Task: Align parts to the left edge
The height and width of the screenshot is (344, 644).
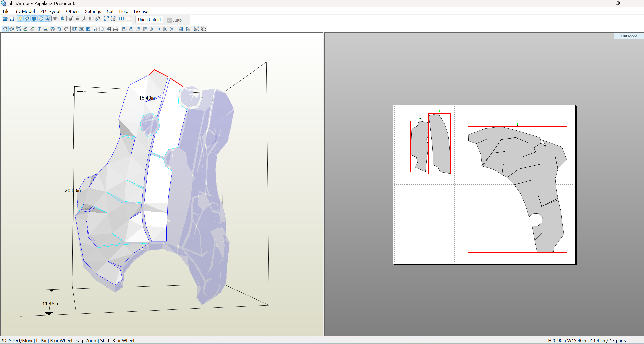Action: click(x=124, y=29)
